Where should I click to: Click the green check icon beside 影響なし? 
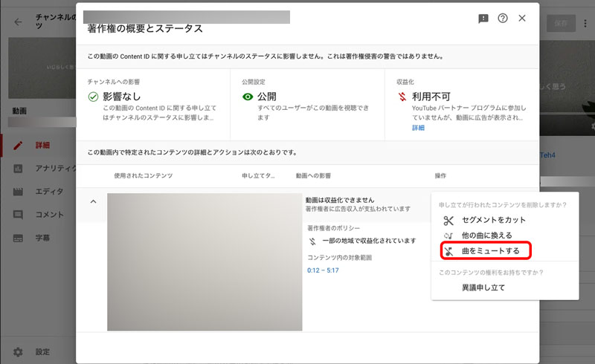click(93, 97)
